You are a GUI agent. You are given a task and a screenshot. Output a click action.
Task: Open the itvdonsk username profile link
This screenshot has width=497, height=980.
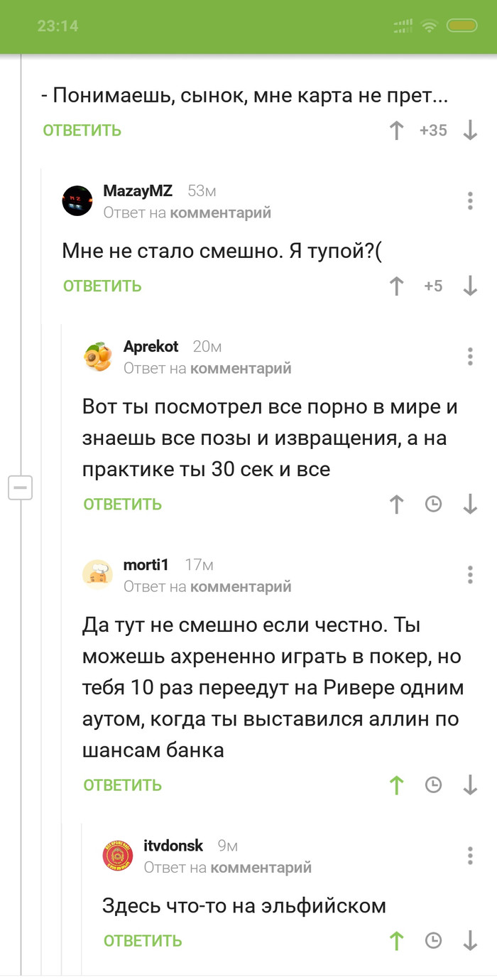pyautogui.click(x=173, y=846)
